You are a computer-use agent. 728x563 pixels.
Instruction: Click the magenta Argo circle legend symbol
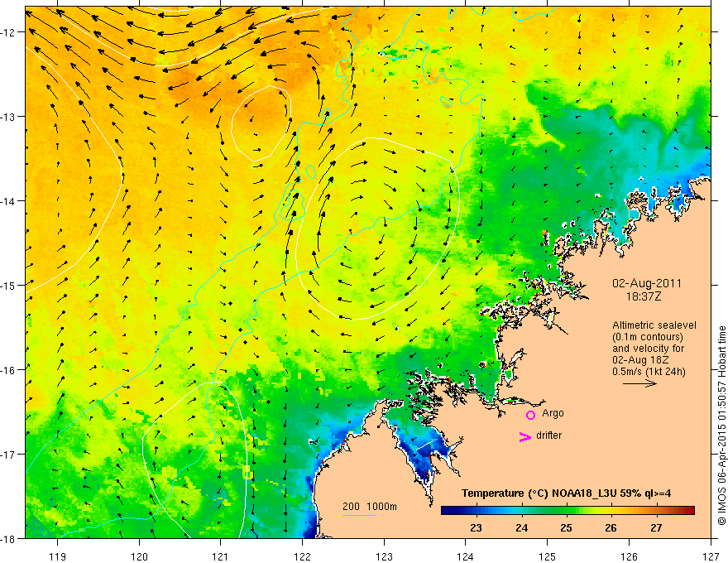point(530,415)
